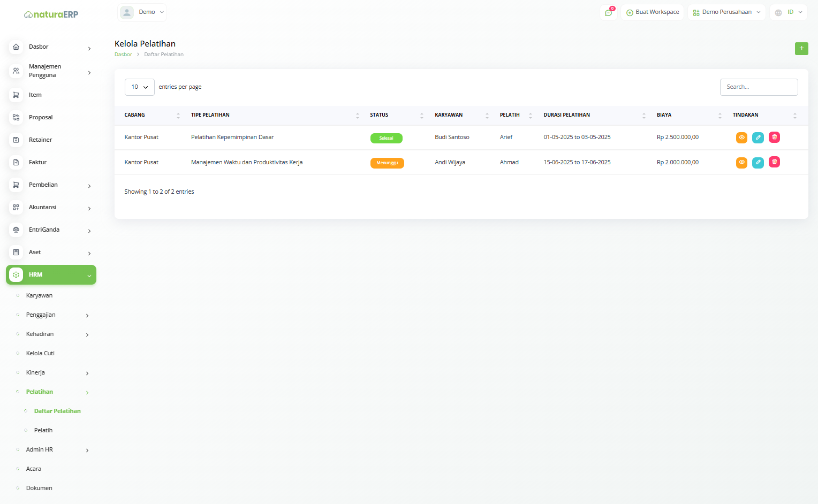Click the globe language icon

(778, 12)
